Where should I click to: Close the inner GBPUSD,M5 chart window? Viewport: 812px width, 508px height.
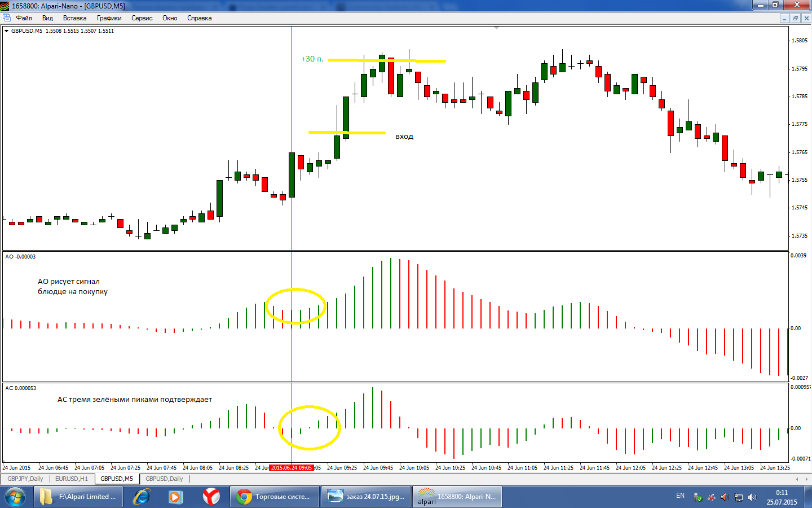pyautogui.click(x=806, y=18)
